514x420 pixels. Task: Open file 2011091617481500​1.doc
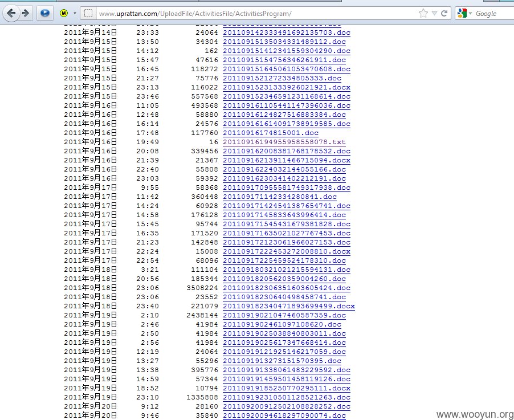271,133
